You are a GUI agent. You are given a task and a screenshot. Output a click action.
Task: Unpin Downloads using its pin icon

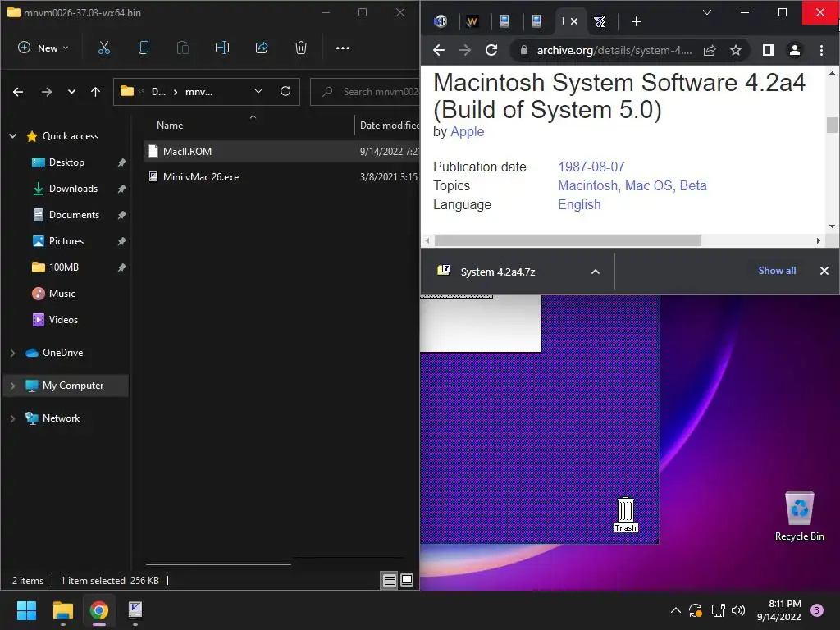tap(121, 189)
